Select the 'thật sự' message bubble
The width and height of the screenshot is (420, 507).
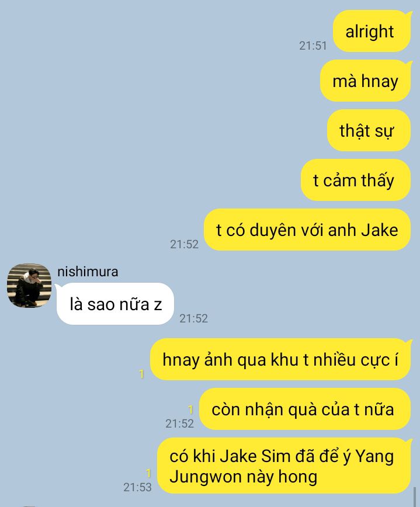pyautogui.click(x=369, y=130)
